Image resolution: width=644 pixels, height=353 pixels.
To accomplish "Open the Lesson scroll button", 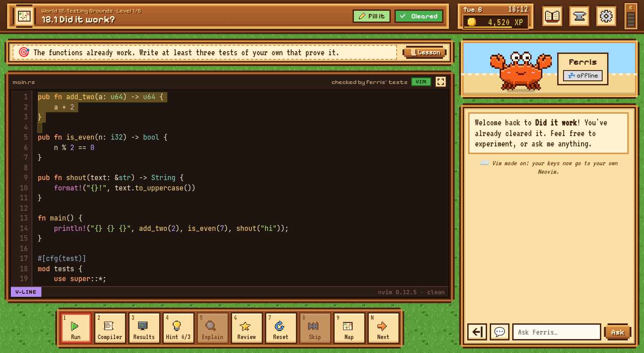I will tap(425, 53).
